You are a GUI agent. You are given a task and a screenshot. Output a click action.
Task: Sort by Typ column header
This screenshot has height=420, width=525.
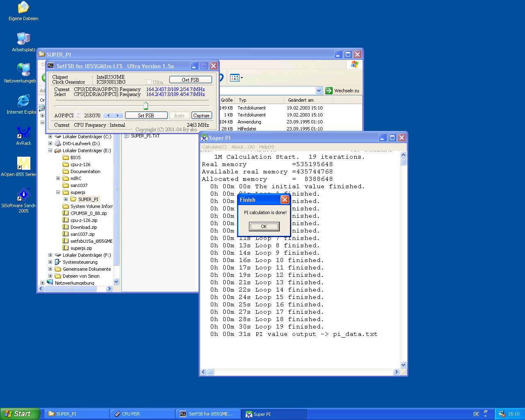[x=260, y=100]
